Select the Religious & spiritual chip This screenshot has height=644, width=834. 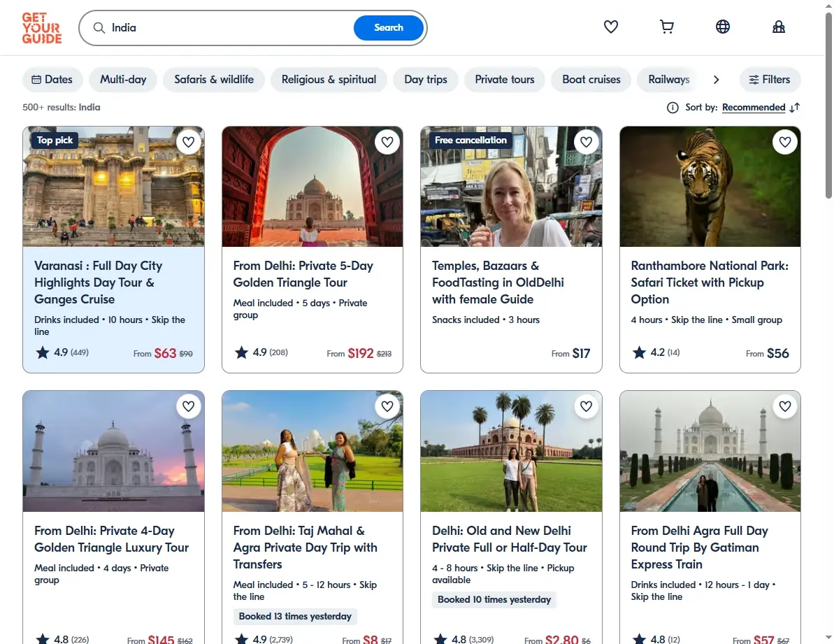point(329,79)
